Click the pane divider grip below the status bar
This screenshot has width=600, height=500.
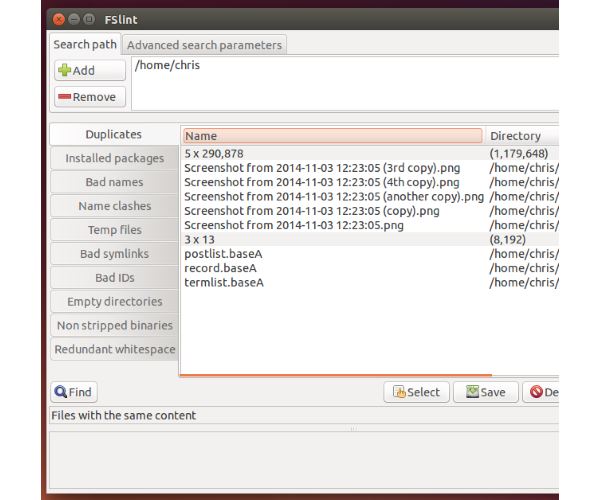point(353,428)
